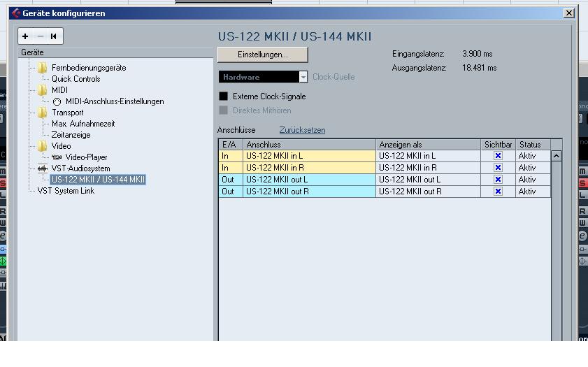588x367 pixels.
Task: Click Anzeigen als field US-122 MKII out R
Action: tap(429, 192)
